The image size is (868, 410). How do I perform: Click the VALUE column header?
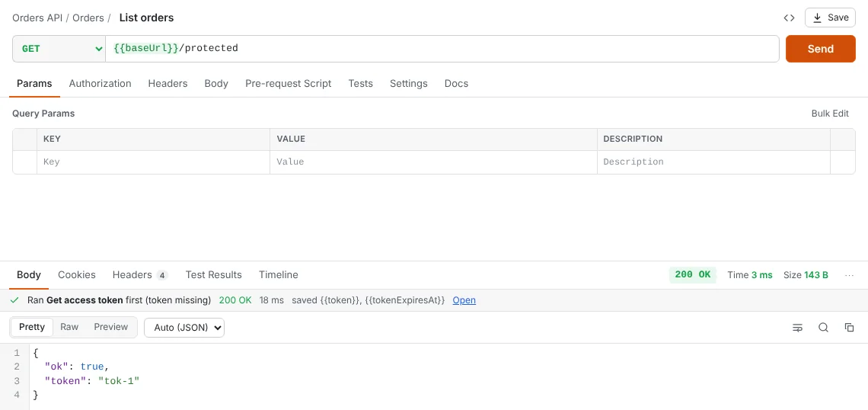point(291,139)
